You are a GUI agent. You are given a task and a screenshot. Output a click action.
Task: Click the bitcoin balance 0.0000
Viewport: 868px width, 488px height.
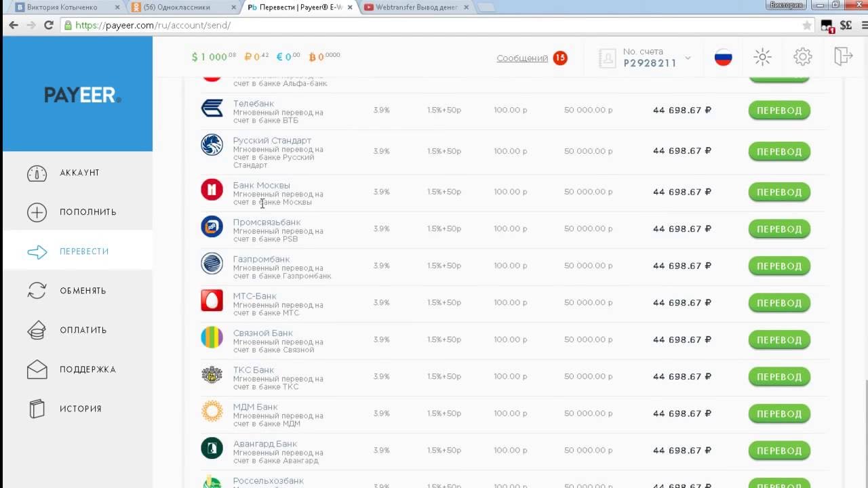click(x=324, y=57)
